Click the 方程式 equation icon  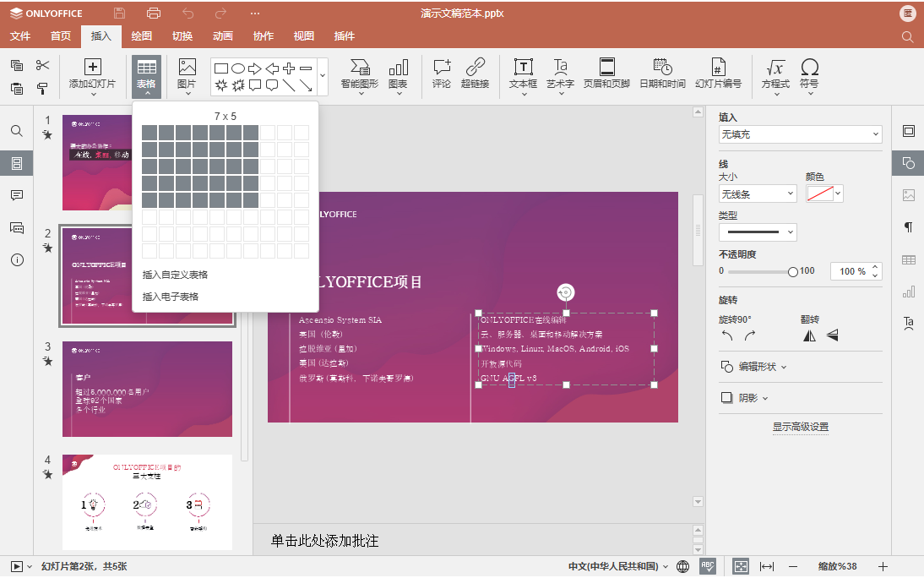[775, 68]
